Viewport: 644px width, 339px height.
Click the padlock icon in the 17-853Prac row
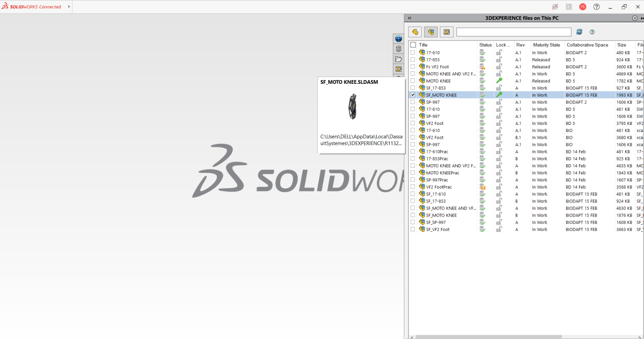click(499, 159)
